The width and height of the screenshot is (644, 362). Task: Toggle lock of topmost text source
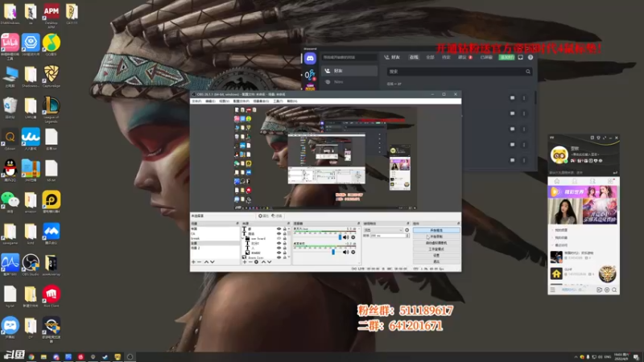(285, 228)
